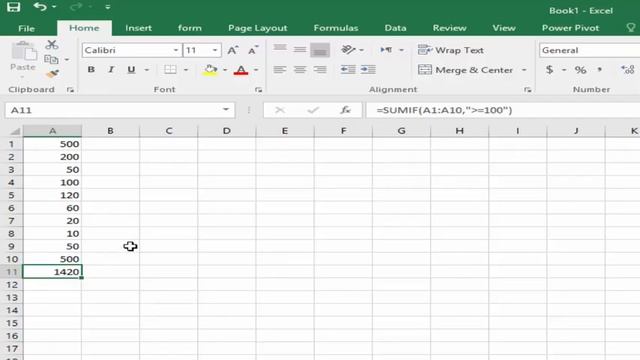This screenshot has height=360, width=640.
Task: Open the Copy options dropdown arrow
Action: point(67,60)
